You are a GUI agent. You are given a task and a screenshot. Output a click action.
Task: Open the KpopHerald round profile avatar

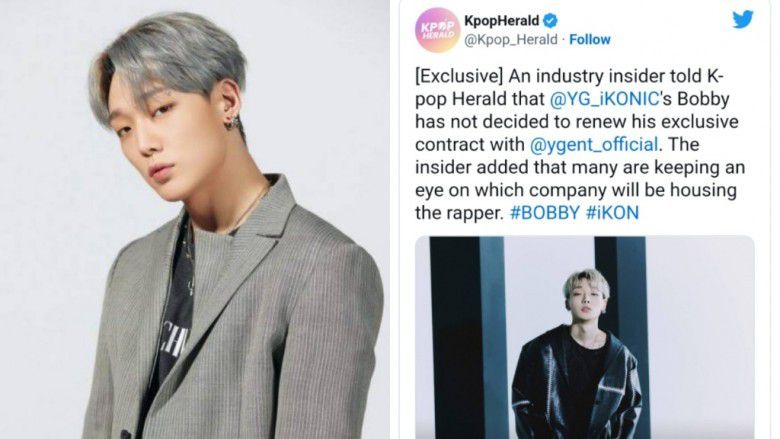click(x=436, y=30)
